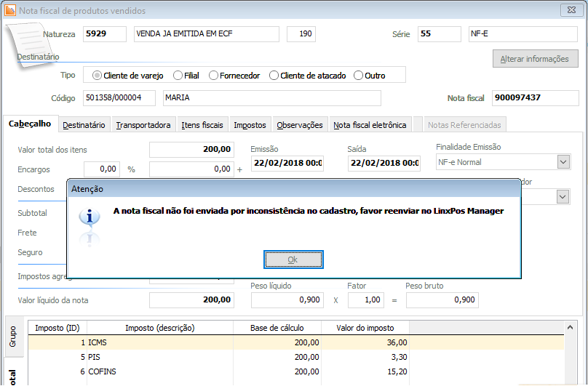The width and height of the screenshot is (588, 386).
Task: Pick the Filial radio option
Action: click(177, 76)
